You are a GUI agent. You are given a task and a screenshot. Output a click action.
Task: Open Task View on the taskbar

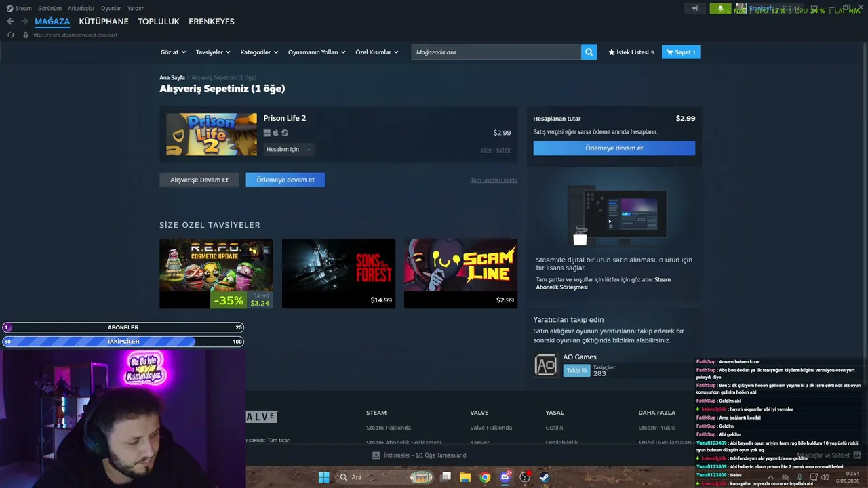click(446, 477)
